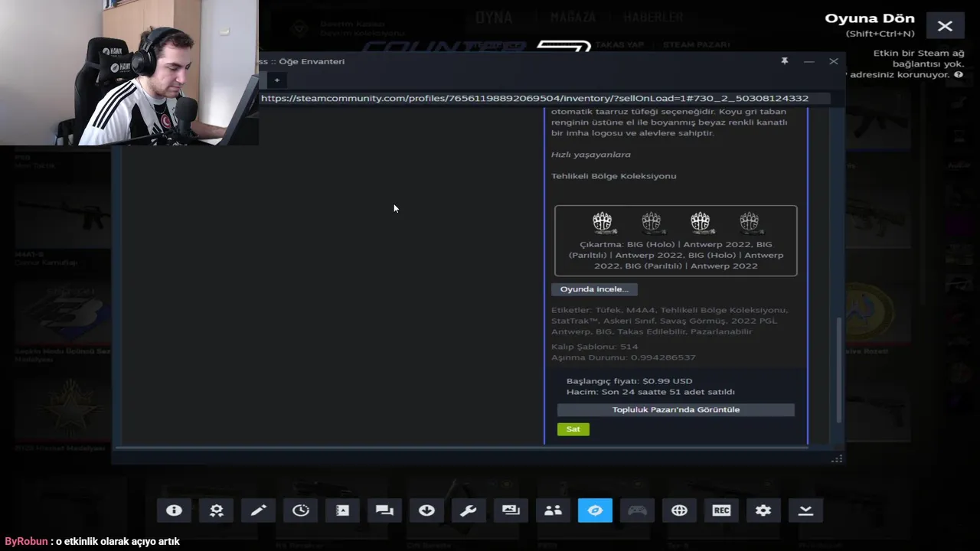Open the downloads arrow icon
The image size is (980, 551).
tap(426, 510)
